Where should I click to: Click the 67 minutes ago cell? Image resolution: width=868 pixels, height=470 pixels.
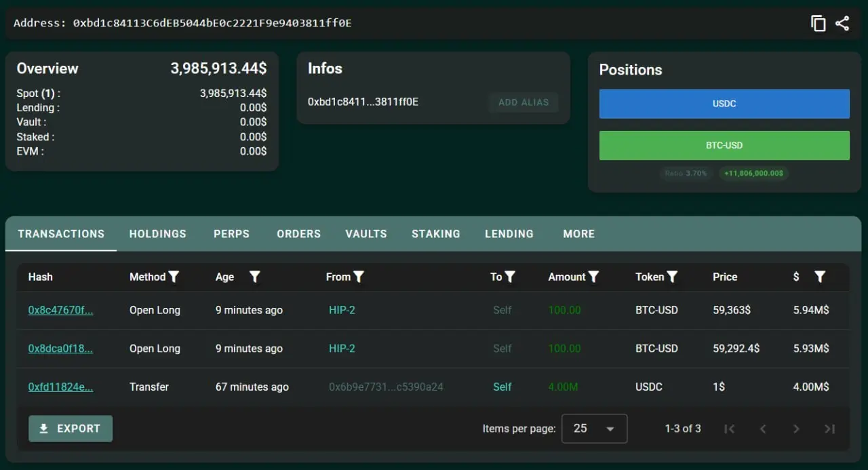click(x=252, y=387)
